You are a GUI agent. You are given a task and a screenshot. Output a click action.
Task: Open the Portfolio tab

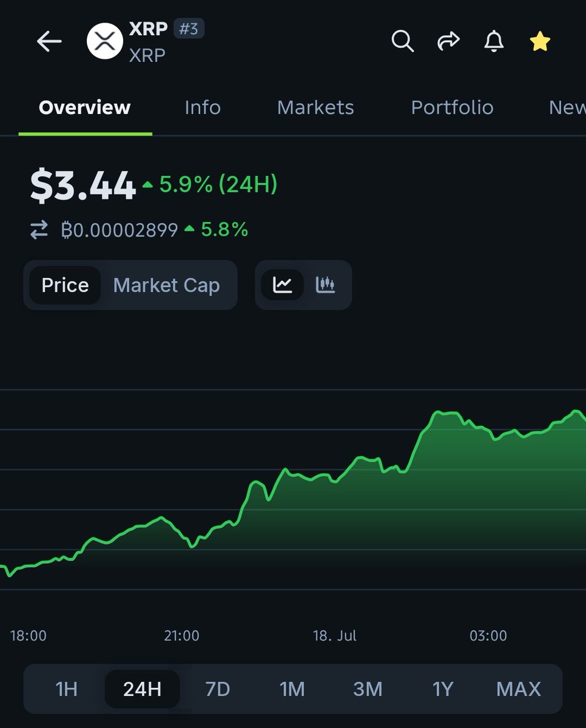pos(452,107)
